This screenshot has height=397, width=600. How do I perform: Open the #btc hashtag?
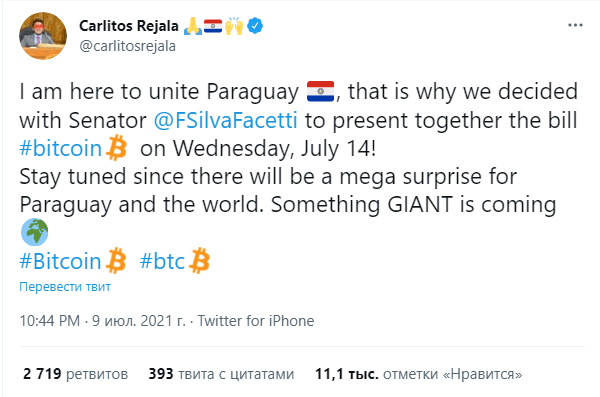pos(163,261)
